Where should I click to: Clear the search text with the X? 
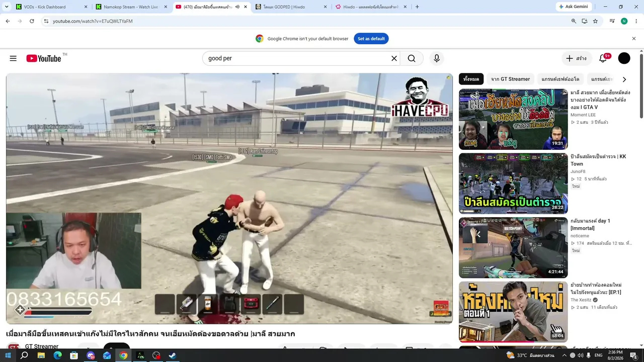click(x=394, y=58)
